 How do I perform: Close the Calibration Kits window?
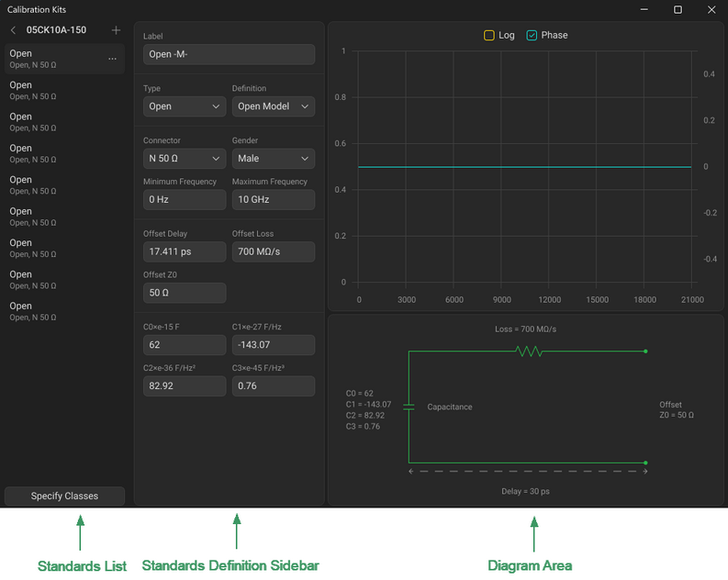point(711,9)
